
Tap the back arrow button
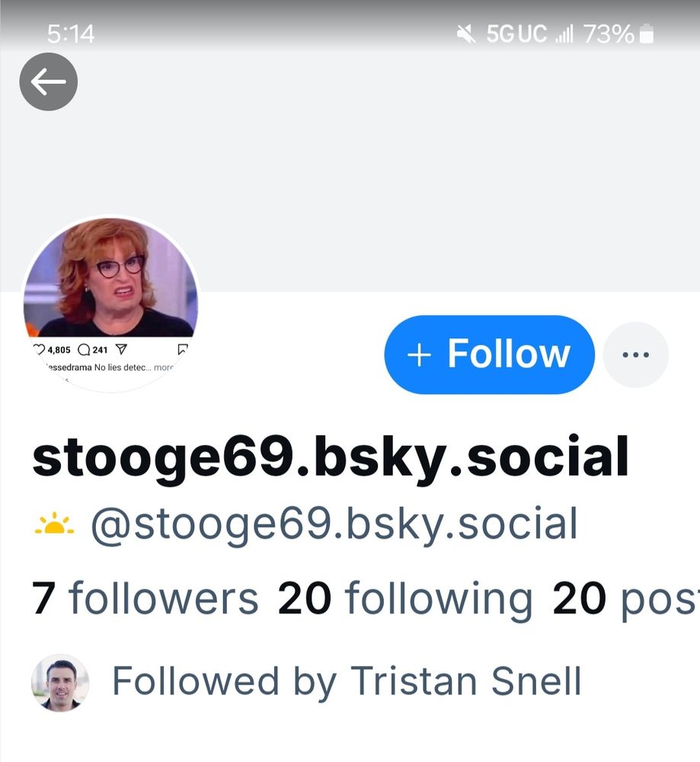coord(48,82)
